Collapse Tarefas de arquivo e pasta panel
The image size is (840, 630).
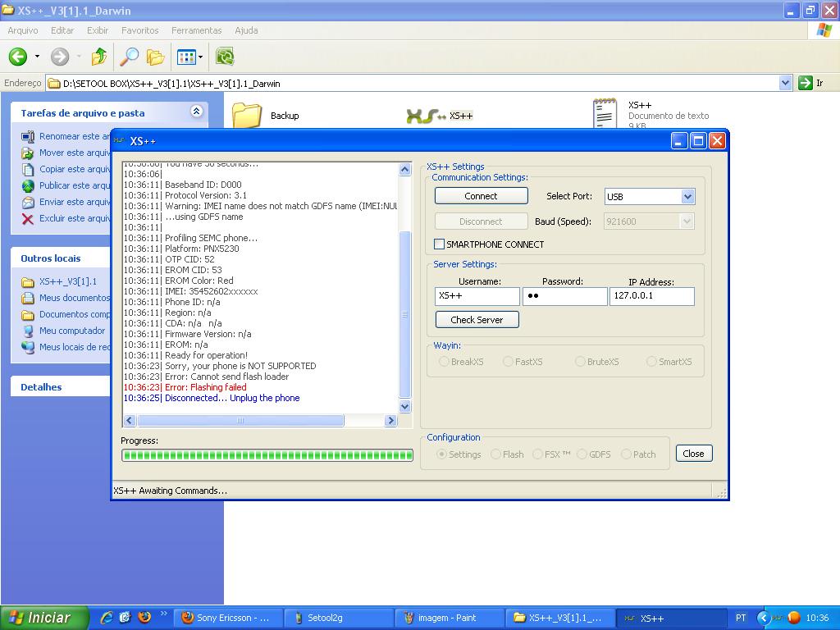197,112
